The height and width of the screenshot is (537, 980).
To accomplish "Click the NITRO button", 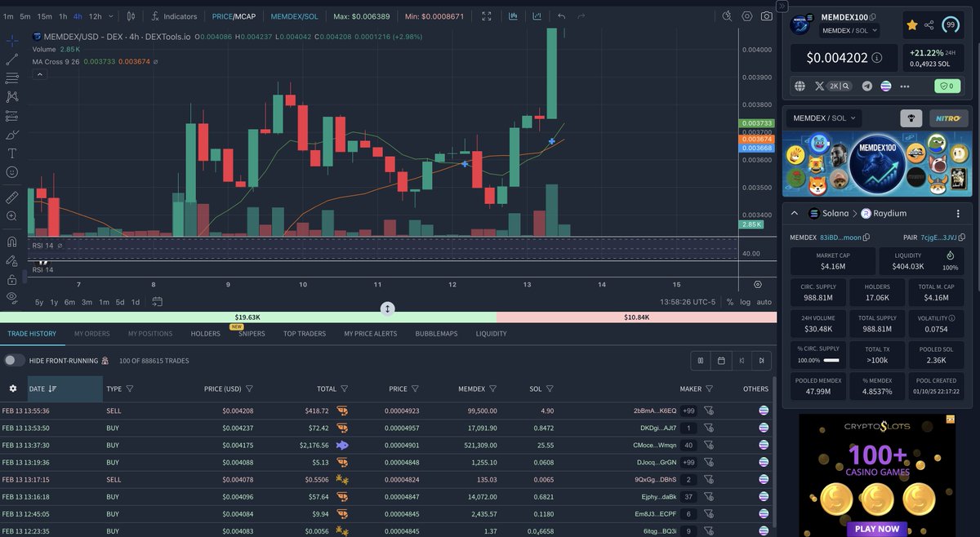I will [x=948, y=118].
